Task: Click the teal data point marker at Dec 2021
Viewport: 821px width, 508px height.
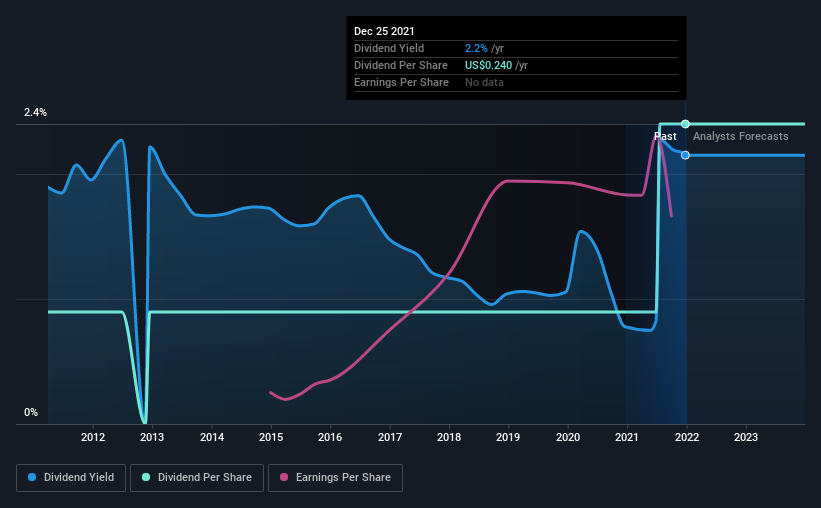Action: tap(685, 124)
